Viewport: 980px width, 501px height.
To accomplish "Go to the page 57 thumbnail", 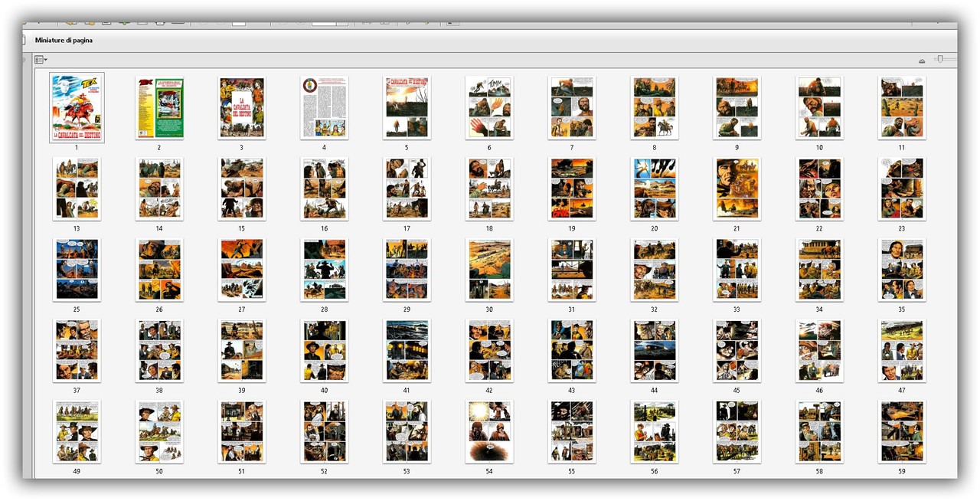I will point(737,432).
